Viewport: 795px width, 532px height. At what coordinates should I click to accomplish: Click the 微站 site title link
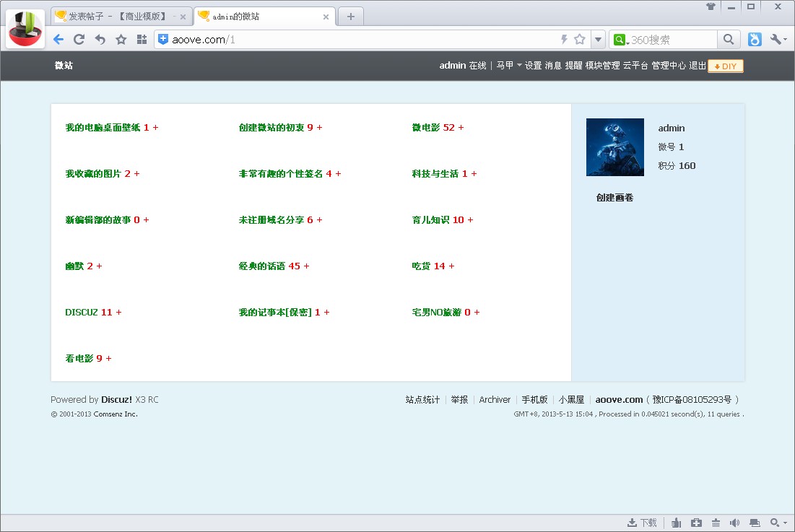(x=64, y=66)
